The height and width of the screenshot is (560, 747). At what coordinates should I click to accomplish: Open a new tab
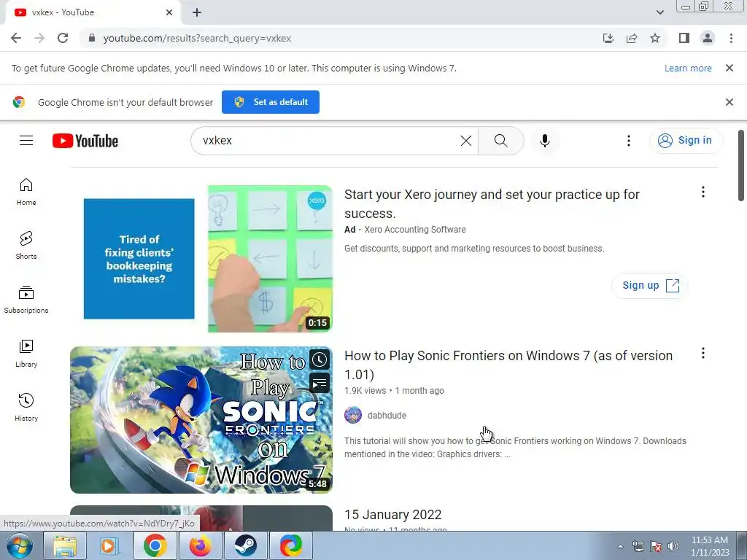click(x=197, y=12)
